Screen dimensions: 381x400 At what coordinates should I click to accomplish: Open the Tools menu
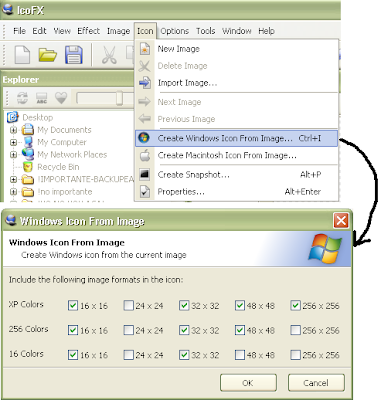pyautogui.click(x=205, y=31)
